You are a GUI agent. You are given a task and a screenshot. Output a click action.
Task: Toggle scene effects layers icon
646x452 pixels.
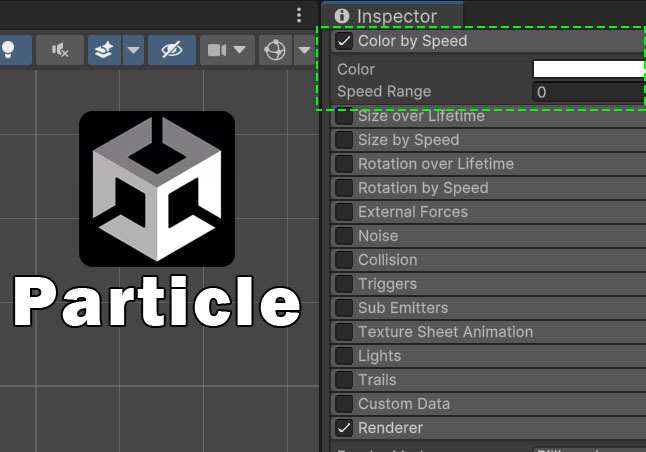105,50
